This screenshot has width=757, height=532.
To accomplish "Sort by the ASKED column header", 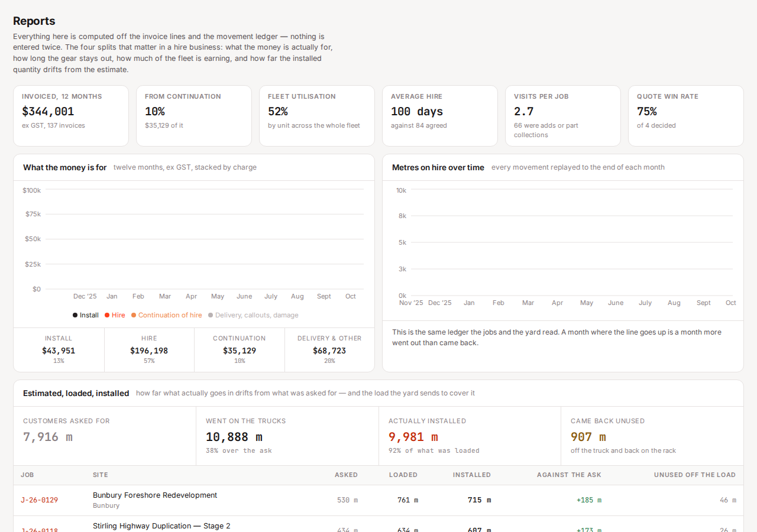I will [x=346, y=475].
